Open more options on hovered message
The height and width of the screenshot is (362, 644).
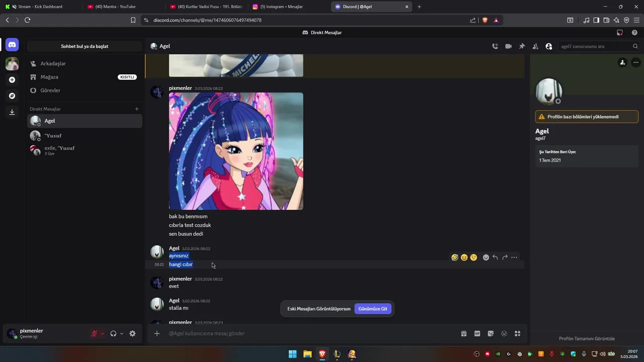coord(514,257)
